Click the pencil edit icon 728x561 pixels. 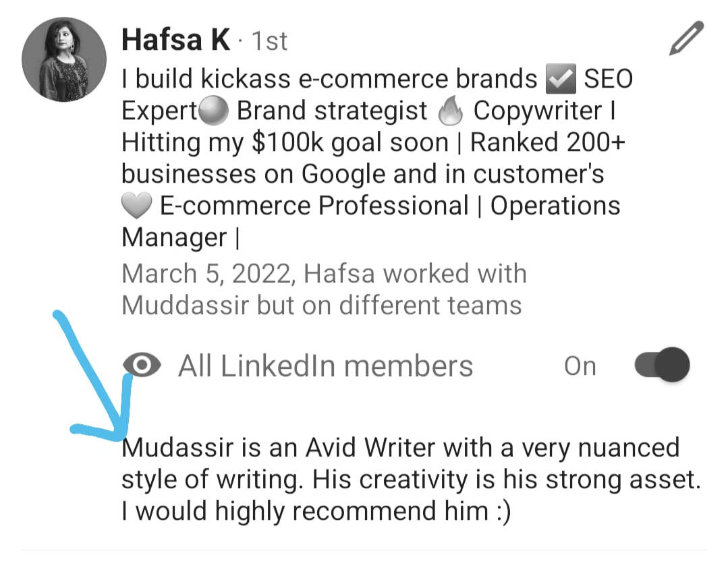click(x=686, y=38)
